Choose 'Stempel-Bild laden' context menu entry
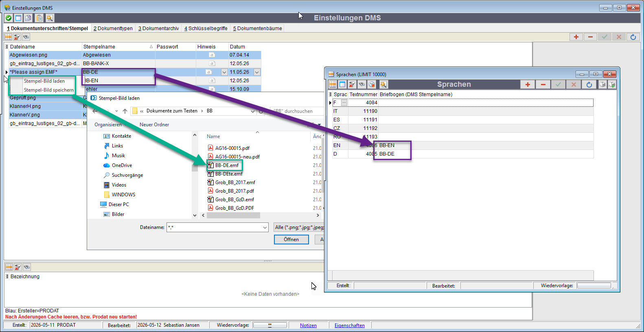644x332 pixels. pyautogui.click(x=44, y=81)
